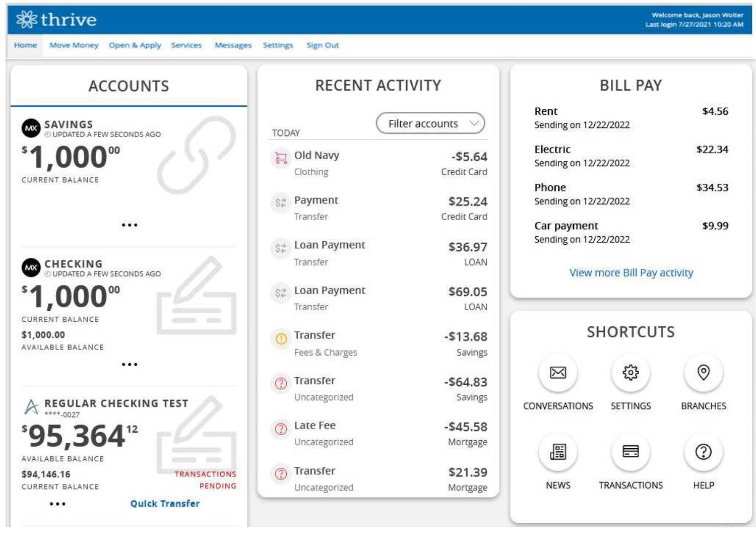Click the yellow warning icon beside Transfer fees
This screenshot has width=756, height=554.
click(x=281, y=339)
